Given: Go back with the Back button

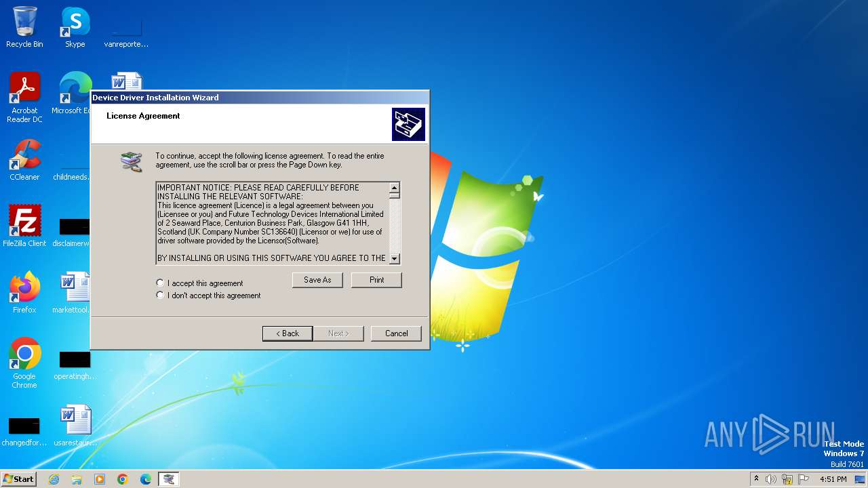Looking at the screenshot, I should (x=287, y=333).
